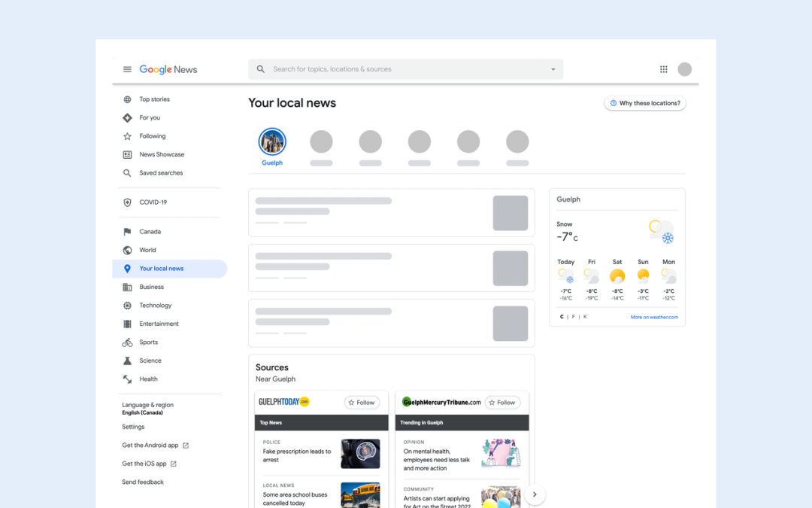Go to Top stories
Viewport: 812px width, 508px height.
click(x=154, y=99)
